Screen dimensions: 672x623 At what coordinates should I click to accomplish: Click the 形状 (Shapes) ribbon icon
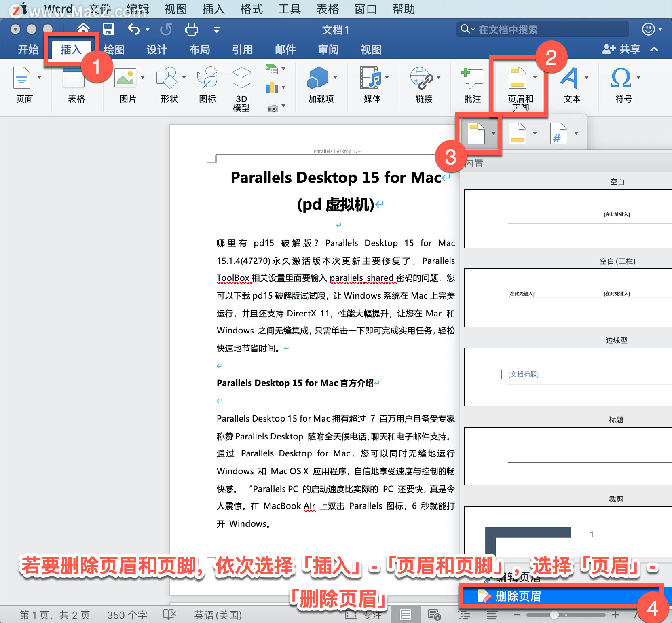click(x=167, y=78)
